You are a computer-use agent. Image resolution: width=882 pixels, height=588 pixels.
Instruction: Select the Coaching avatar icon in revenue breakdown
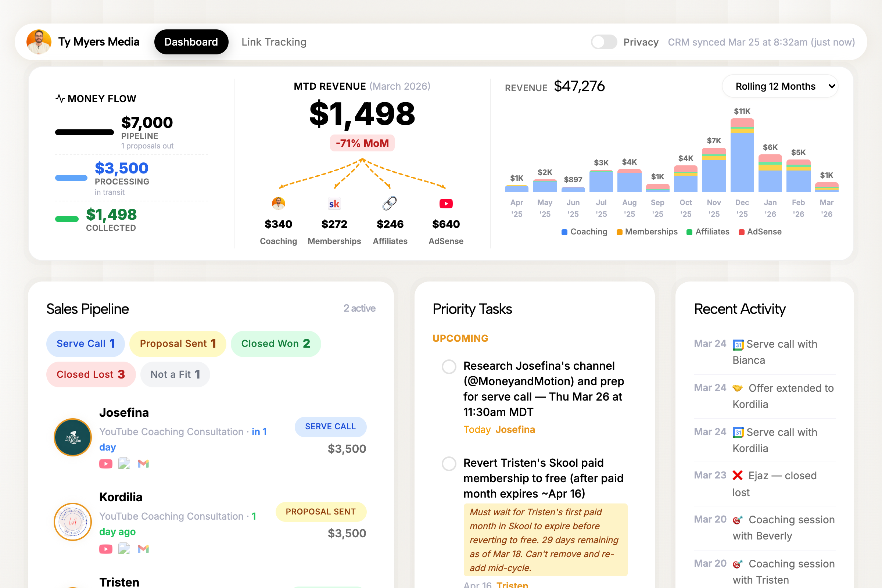278,204
